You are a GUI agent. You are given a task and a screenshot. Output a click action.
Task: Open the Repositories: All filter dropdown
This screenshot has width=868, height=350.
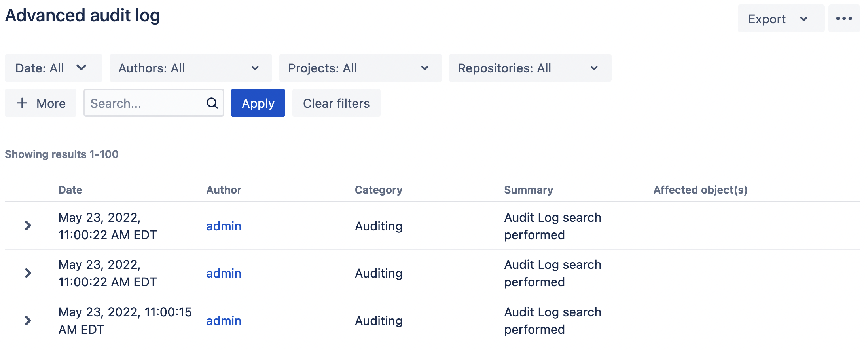(530, 68)
